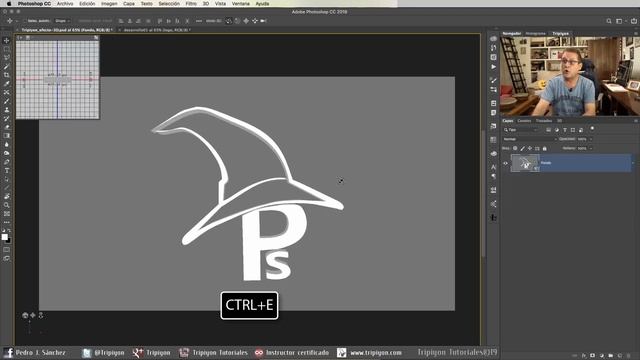Toggle the type layer filter
The image size is (640, 360).
tap(564, 130)
